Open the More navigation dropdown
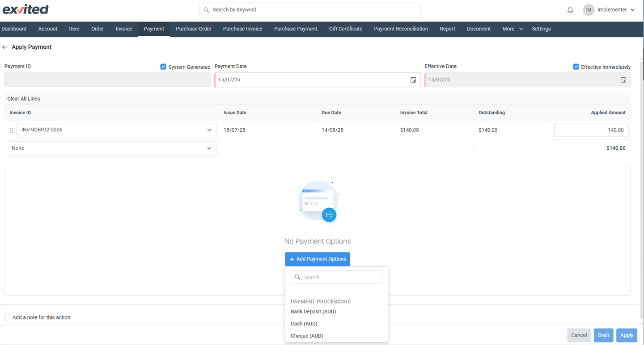Image resolution: width=644 pixels, height=345 pixels. pyautogui.click(x=513, y=29)
